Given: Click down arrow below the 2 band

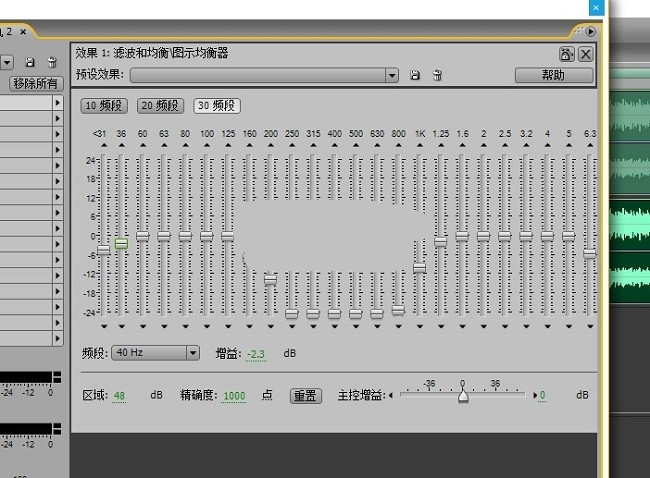Looking at the screenshot, I should [x=483, y=327].
